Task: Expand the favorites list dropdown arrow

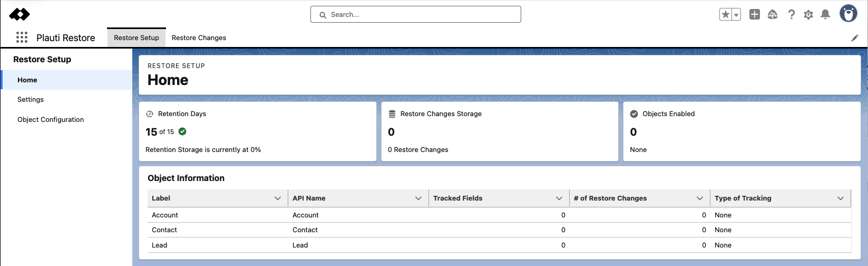Action: pos(736,15)
